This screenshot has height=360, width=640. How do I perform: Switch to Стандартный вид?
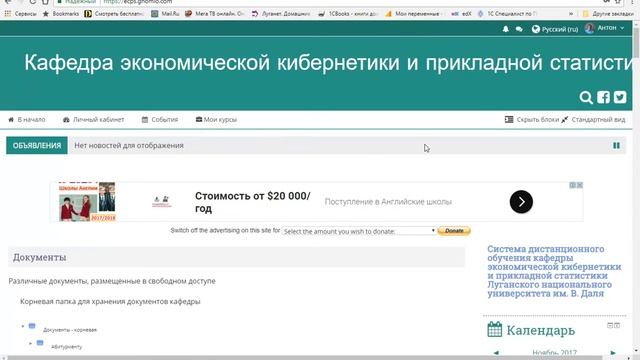point(593,120)
